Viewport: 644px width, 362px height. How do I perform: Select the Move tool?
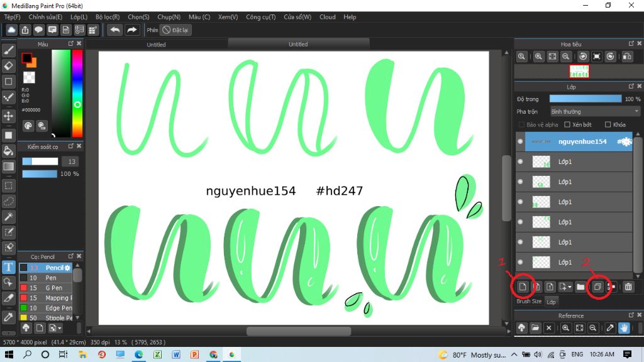coord(9,116)
